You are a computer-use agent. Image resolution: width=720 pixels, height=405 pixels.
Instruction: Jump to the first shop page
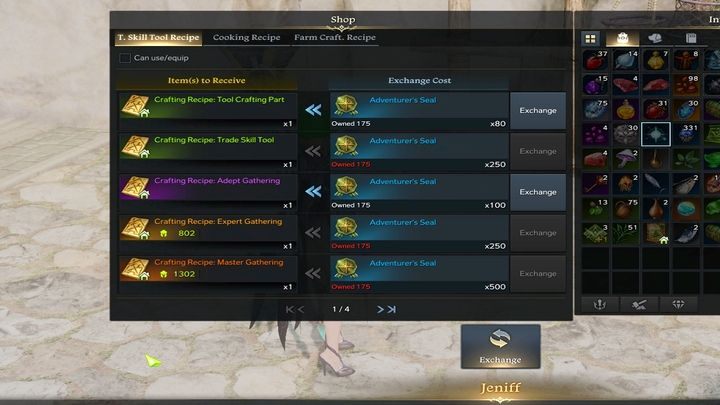pyautogui.click(x=289, y=309)
